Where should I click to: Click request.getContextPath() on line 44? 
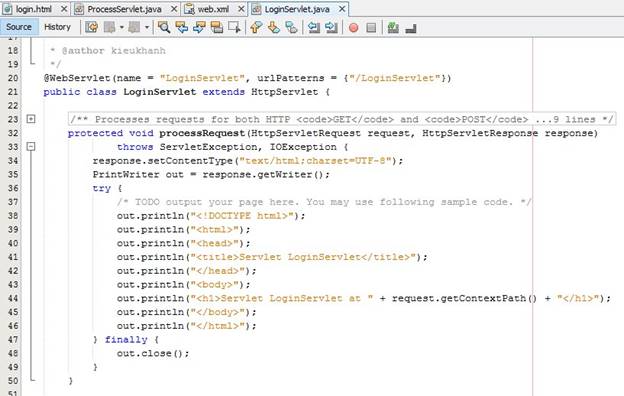tap(464, 298)
